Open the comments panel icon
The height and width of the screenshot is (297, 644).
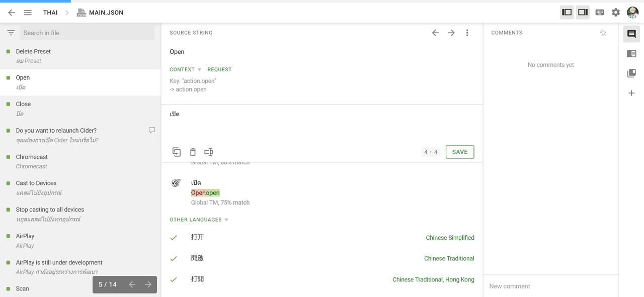tap(631, 34)
